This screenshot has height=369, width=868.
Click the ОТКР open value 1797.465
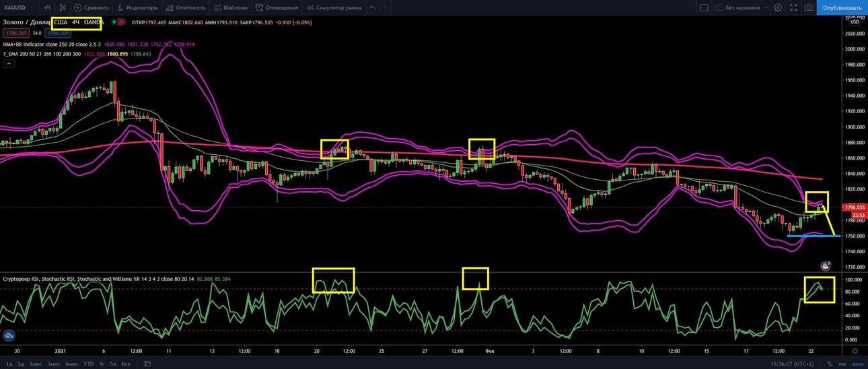pos(157,22)
